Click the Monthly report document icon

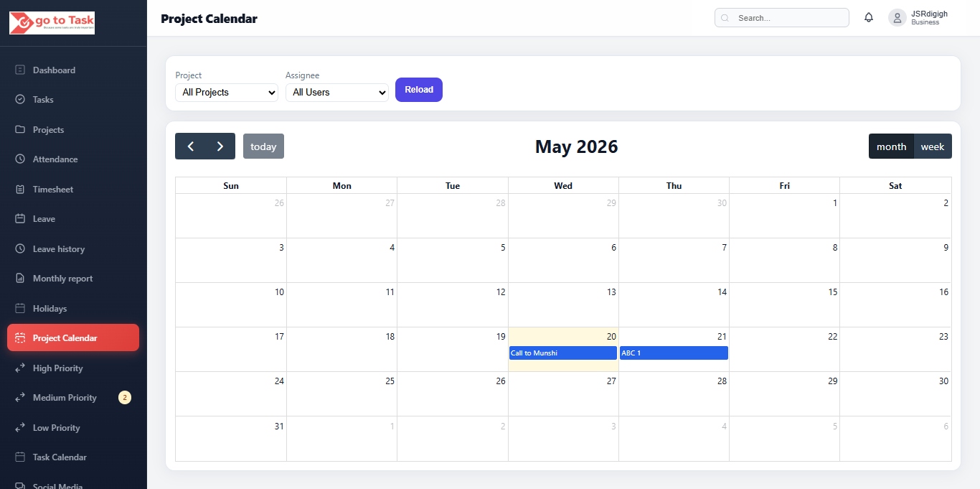pyautogui.click(x=20, y=279)
